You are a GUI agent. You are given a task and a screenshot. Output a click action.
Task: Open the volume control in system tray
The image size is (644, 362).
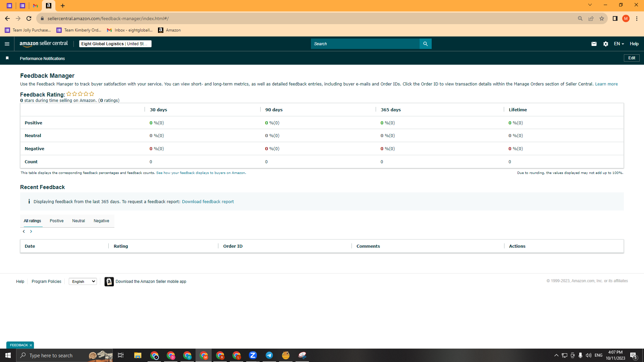(x=589, y=355)
